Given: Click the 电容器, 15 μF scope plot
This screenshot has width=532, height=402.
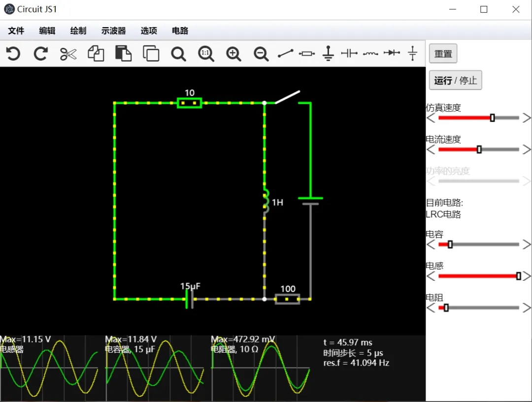Looking at the screenshot, I should (155, 368).
